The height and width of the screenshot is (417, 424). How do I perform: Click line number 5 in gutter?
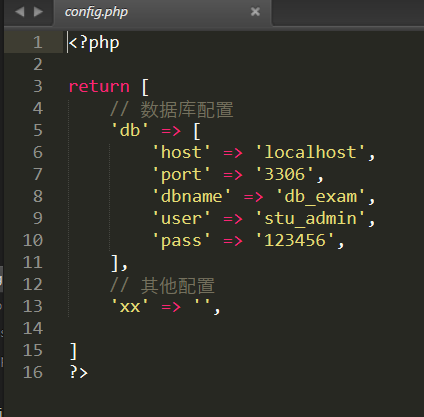pyautogui.click(x=38, y=130)
